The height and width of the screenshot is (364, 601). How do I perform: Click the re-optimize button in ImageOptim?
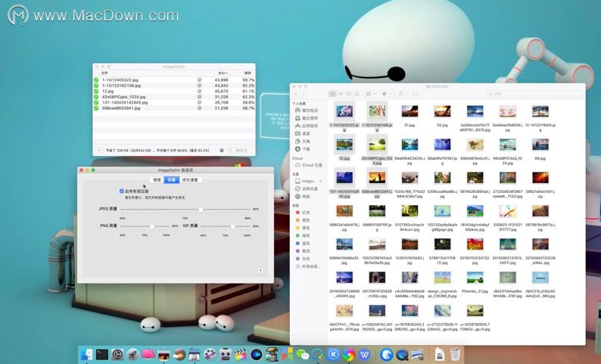[x=238, y=151]
